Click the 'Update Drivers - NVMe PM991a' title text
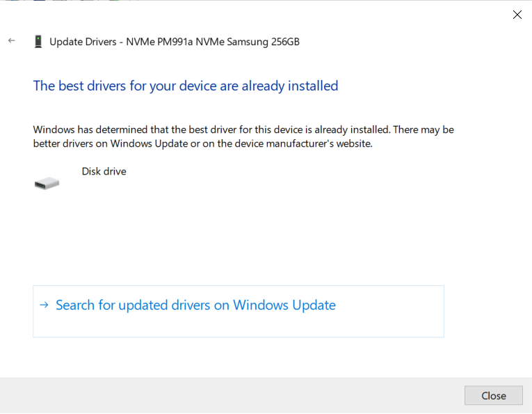The width and height of the screenshot is (532, 414). click(x=175, y=42)
